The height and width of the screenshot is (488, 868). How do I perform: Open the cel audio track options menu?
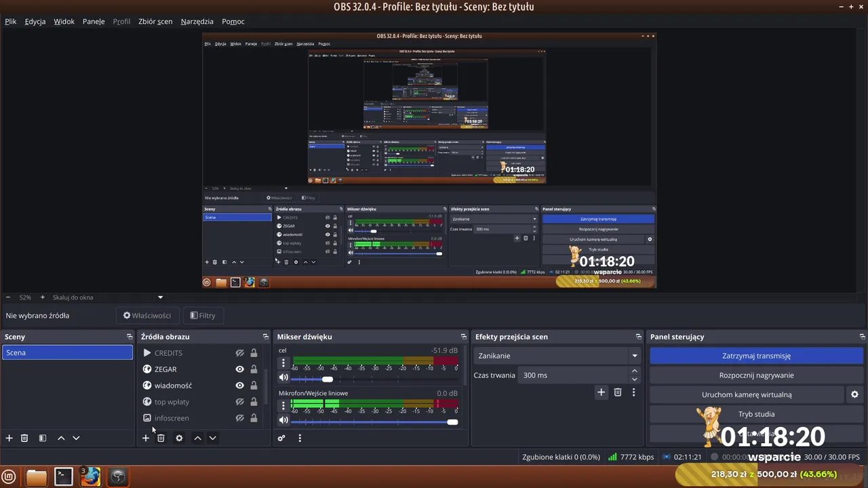(283, 363)
